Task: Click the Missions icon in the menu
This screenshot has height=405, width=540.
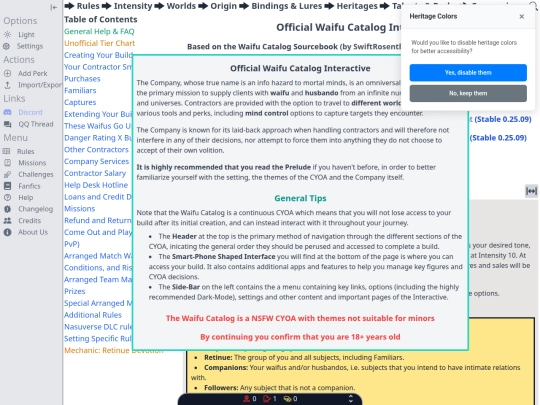Action: click(x=7, y=163)
